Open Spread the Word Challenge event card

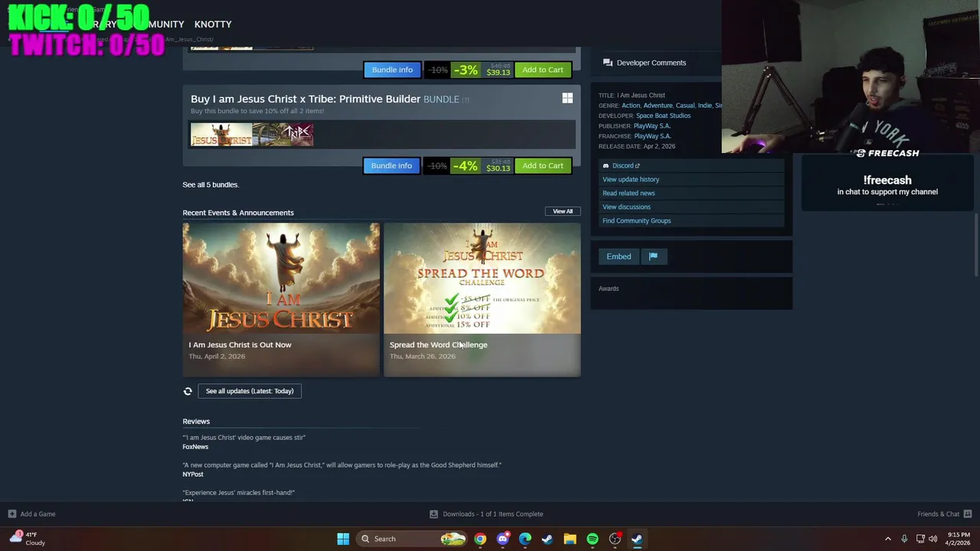[x=482, y=299]
